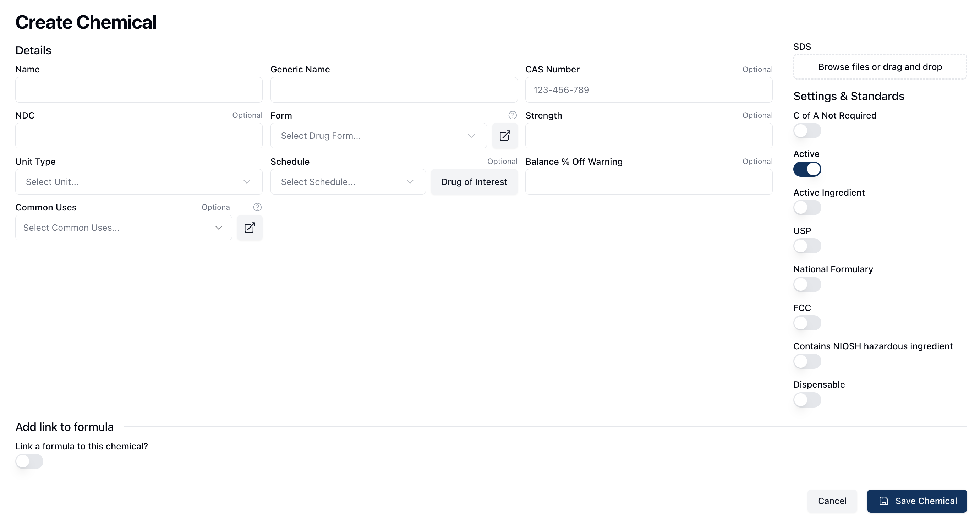Enable the Dispensable toggle
This screenshot has height=525, width=980.
(x=807, y=400)
